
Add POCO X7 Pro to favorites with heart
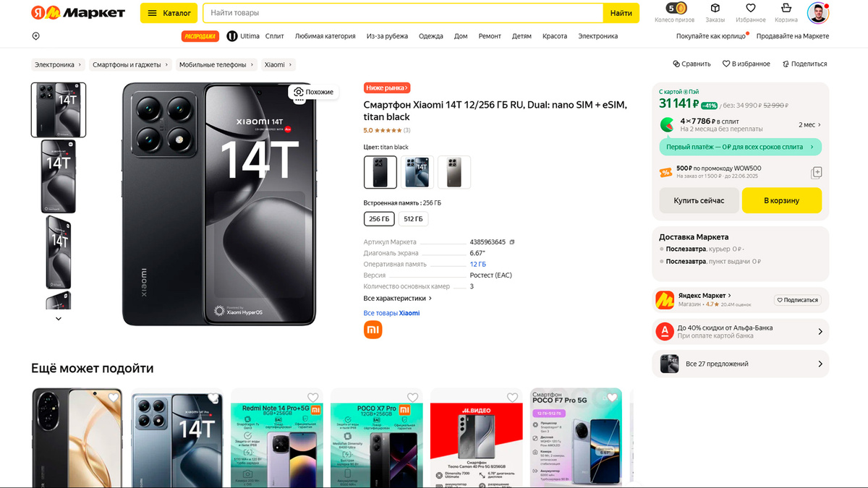412,397
